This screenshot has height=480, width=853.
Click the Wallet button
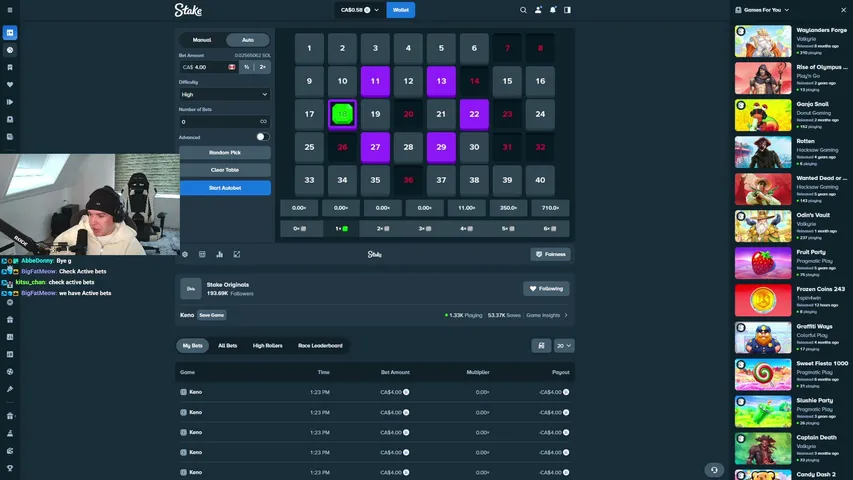pyautogui.click(x=401, y=10)
